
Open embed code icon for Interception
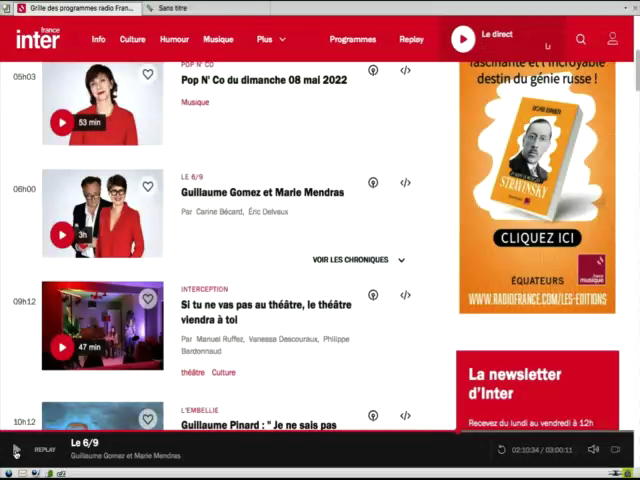coord(405,295)
